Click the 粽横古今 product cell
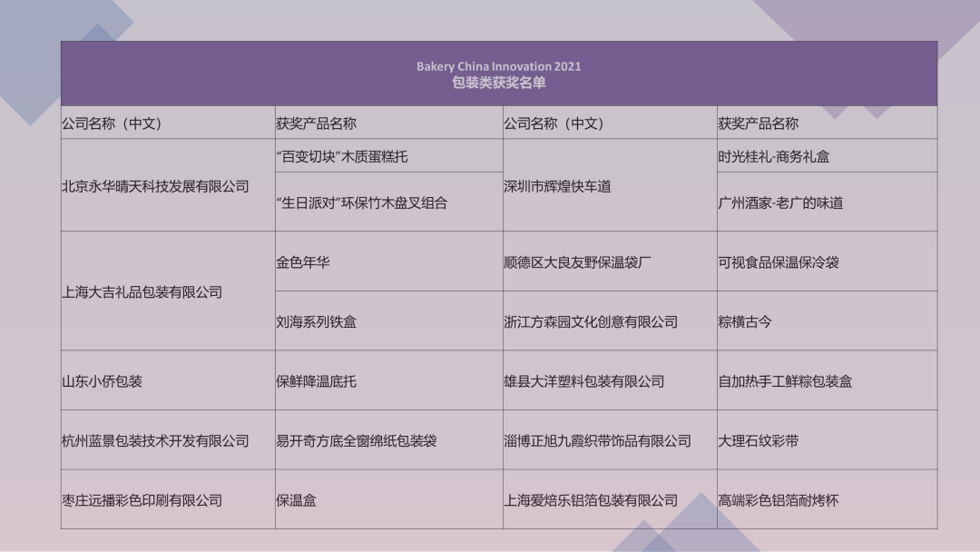The height and width of the screenshot is (552, 980). pos(827,320)
